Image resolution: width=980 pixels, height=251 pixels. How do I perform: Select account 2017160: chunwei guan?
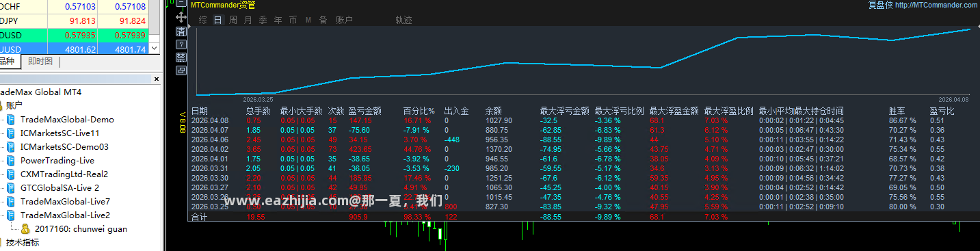click(x=81, y=228)
